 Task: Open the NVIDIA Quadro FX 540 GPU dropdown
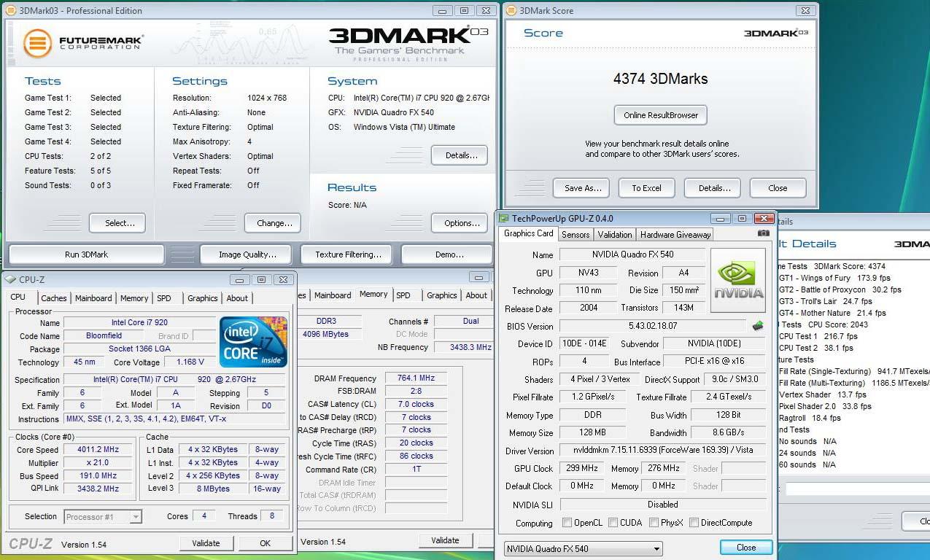583,548
